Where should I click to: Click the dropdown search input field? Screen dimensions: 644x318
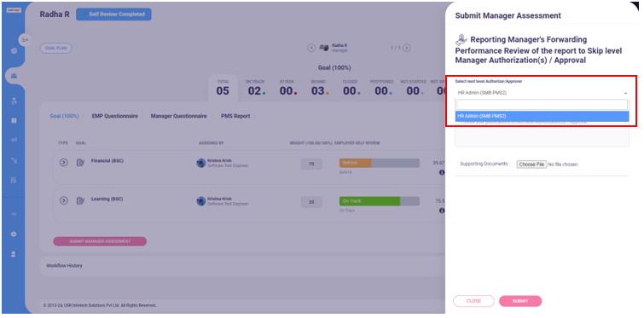(x=542, y=105)
